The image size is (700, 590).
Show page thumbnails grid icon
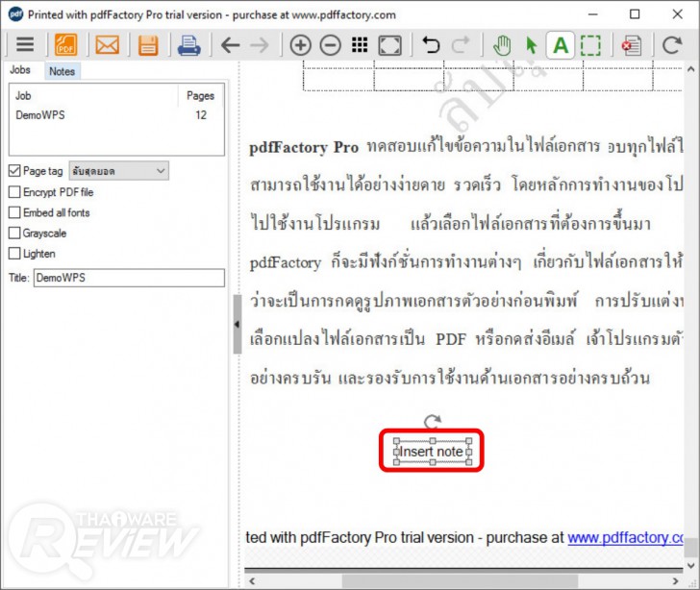click(x=360, y=44)
